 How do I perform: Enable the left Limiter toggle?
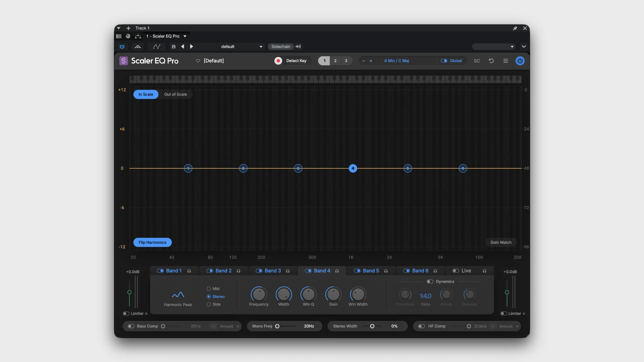click(x=126, y=313)
